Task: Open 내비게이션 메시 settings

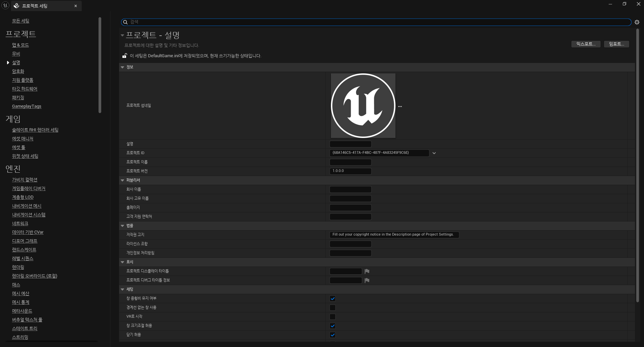Action: pos(27,206)
